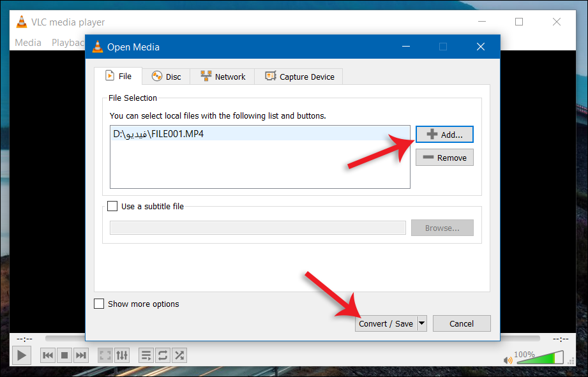Click the Convert / Save button
Screen dimensions: 588x377
[386, 323]
